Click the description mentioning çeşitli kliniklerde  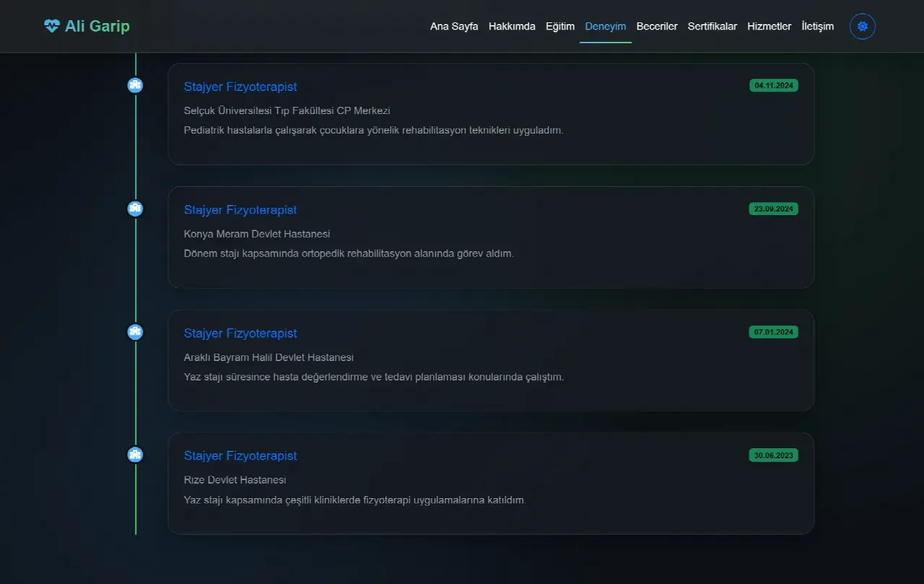coord(355,500)
